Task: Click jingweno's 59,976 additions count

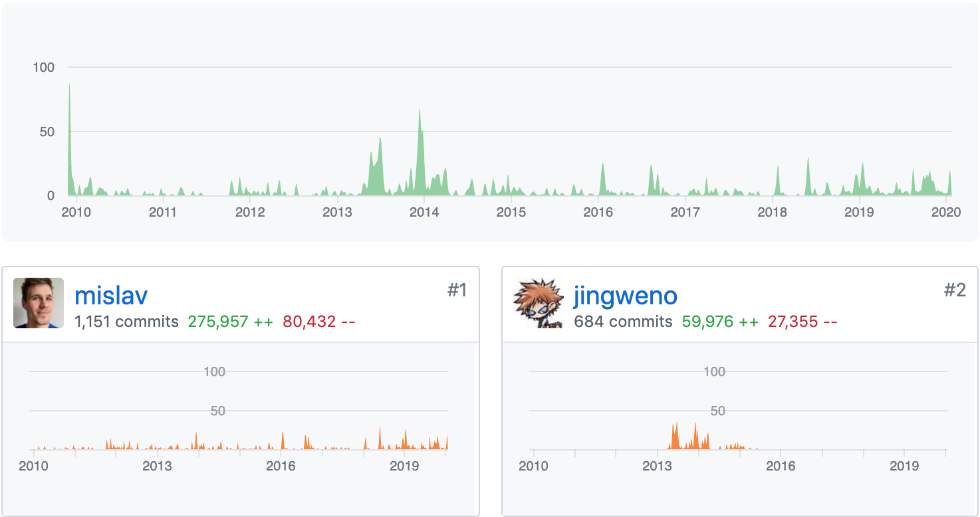Action: (719, 322)
